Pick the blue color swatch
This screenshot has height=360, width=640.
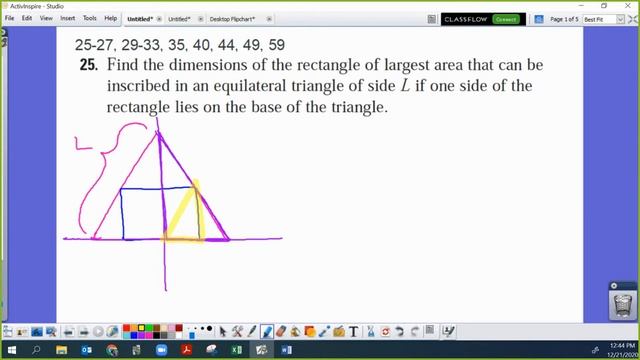click(x=134, y=336)
